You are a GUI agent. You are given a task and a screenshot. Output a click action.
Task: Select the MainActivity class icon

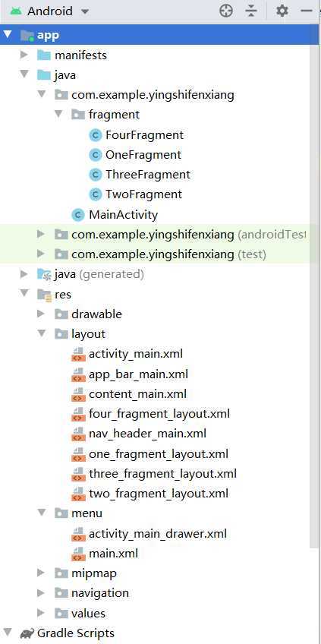point(78,215)
